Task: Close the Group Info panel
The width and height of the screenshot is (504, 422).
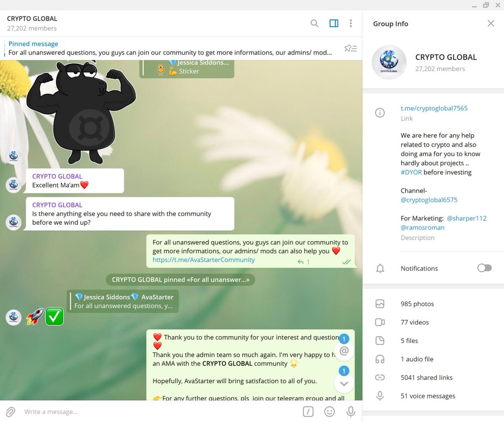Action: (x=491, y=24)
